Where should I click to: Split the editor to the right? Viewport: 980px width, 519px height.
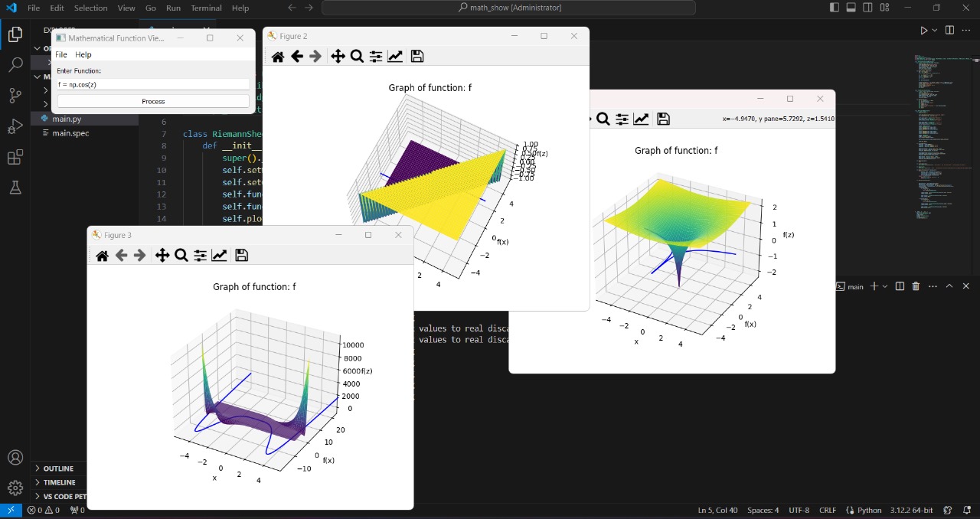point(949,31)
